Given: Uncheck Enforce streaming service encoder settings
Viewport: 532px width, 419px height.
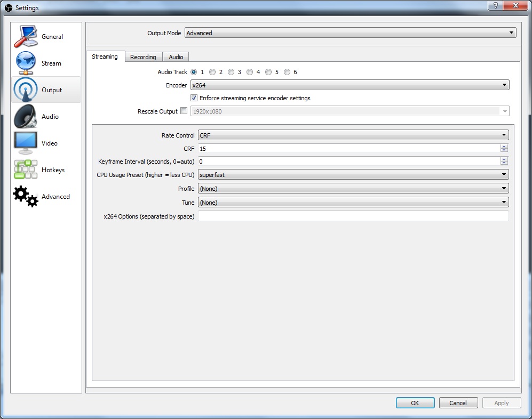Looking at the screenshot, I should pos(194,98).
